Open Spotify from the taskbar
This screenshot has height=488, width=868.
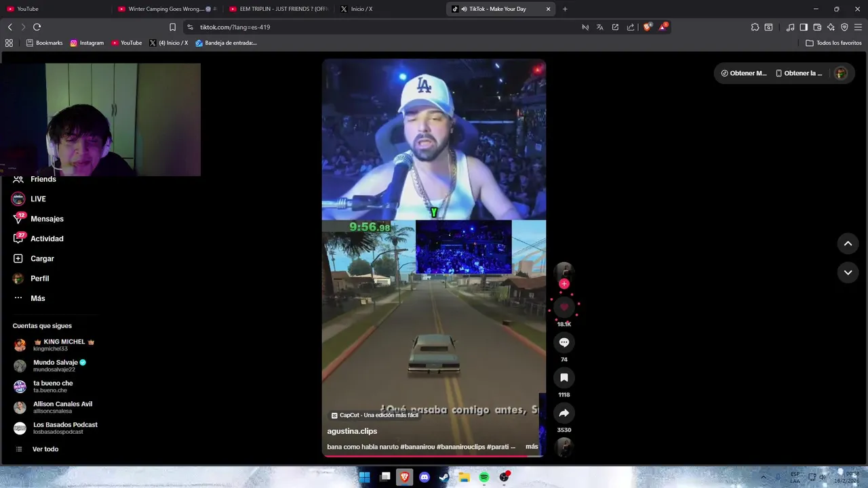point(484,477)
